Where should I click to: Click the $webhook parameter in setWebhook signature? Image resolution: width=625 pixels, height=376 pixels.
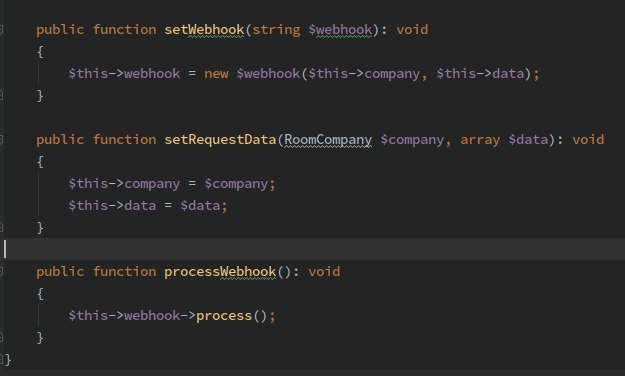[340, 30]
